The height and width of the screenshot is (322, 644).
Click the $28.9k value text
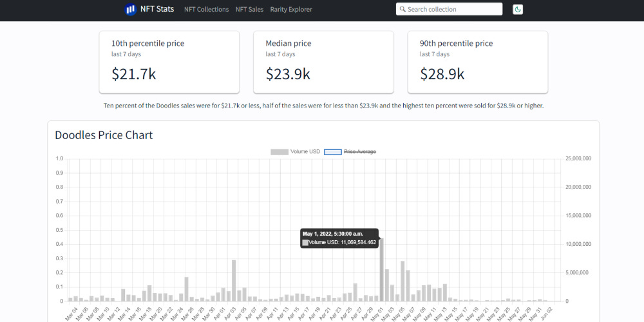pyautogui.click(x=442, y=74)
